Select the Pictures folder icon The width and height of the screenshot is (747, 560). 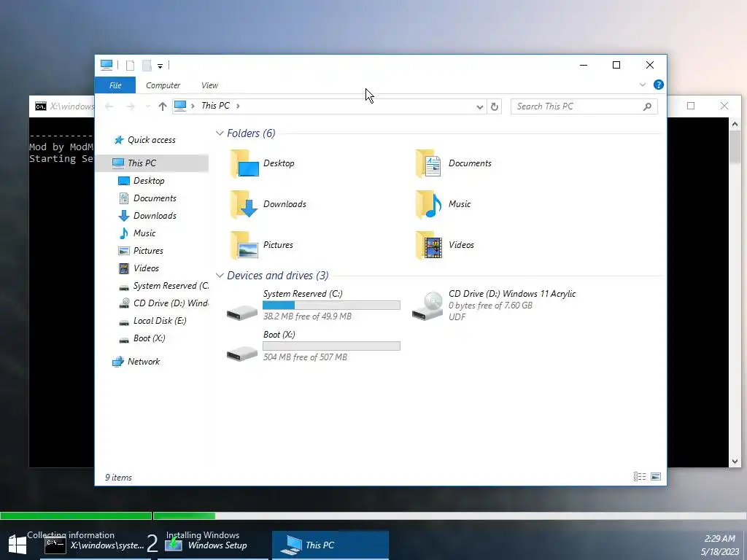tap(244, 245)
